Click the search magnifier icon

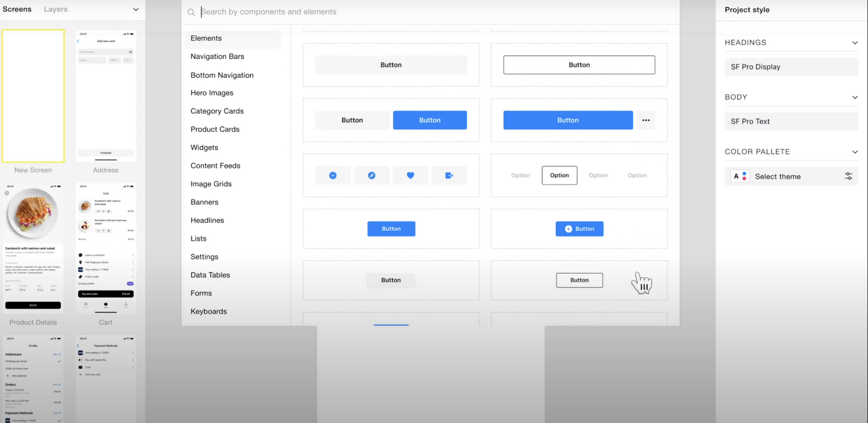[x=191, y=12]
